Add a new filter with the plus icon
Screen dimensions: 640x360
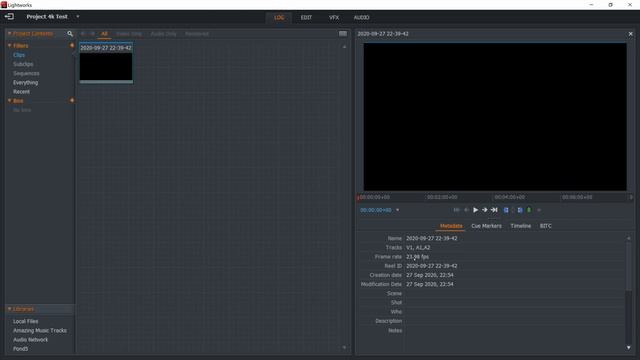pos(72,46)
